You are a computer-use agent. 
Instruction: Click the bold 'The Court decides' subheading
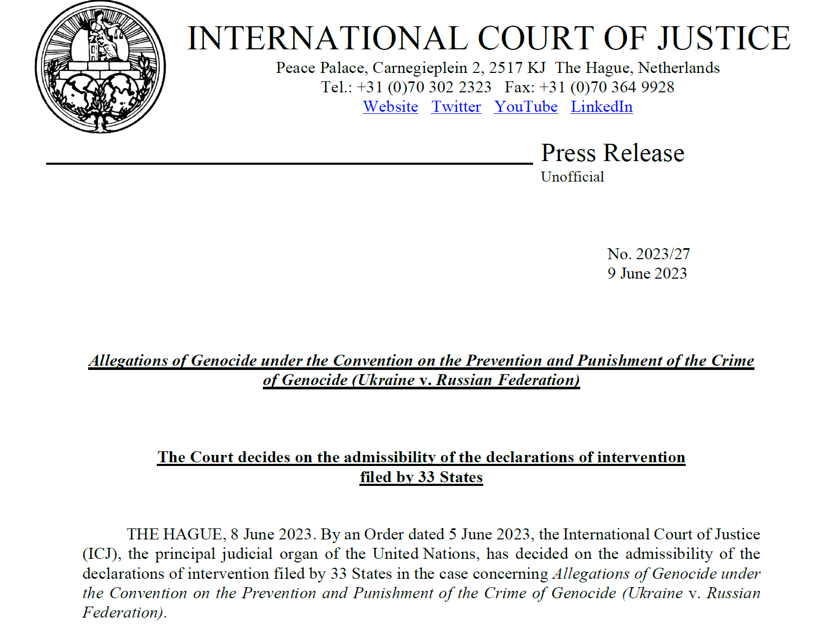pos(421,457)
